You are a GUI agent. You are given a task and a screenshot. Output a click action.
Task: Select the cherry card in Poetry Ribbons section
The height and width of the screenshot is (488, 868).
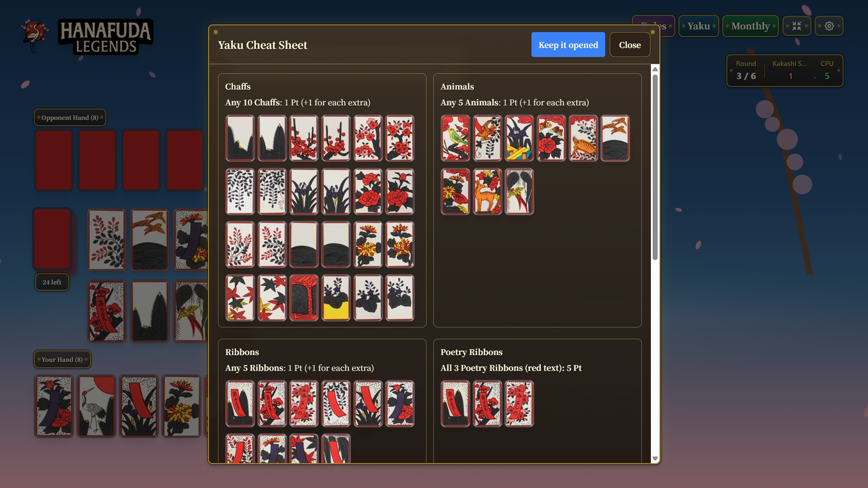point(519,403)
